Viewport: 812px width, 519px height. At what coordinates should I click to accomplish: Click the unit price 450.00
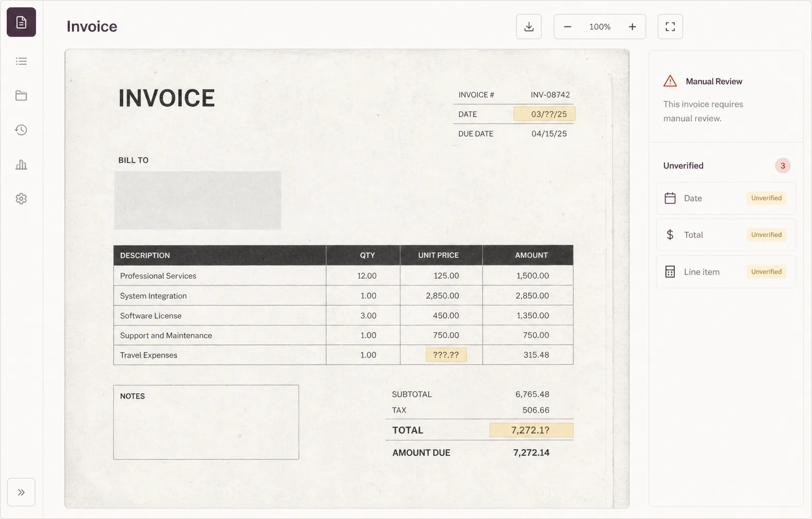(x=446, y=316)
